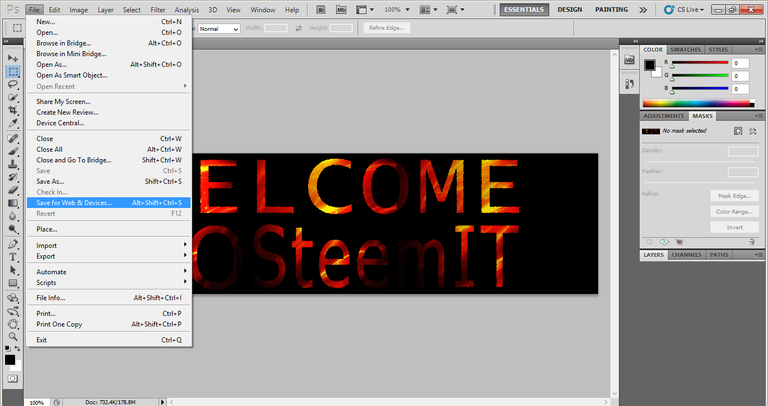This screenshot has width=768, height=406.
Task: Launch Mini Bridge from the application bar
Action: coord(340,9)
